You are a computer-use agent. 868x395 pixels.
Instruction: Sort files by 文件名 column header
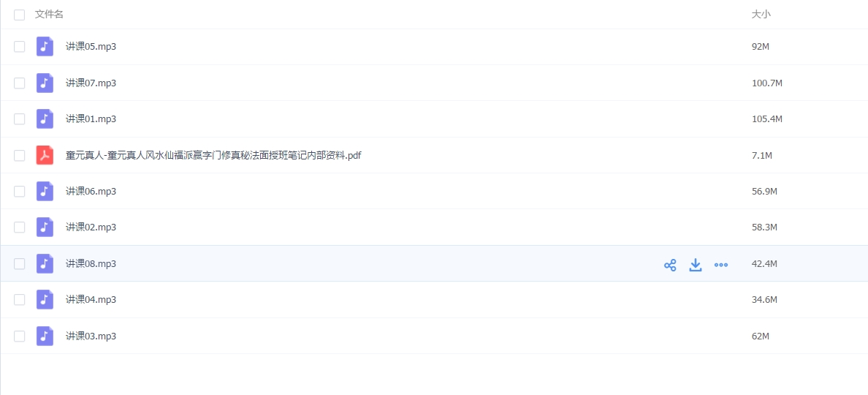coord(49,15)
